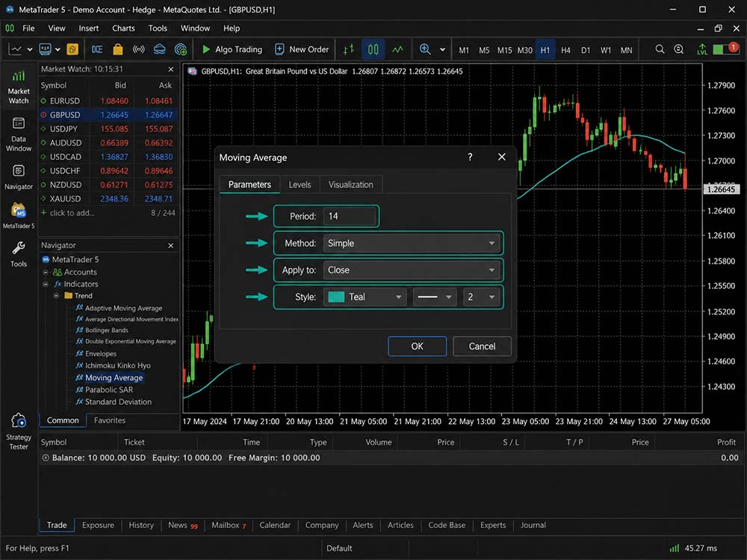Collapse the Indicators tree node
The height and width of the screenshot is (560, 747).
click(x=46, y=284)
